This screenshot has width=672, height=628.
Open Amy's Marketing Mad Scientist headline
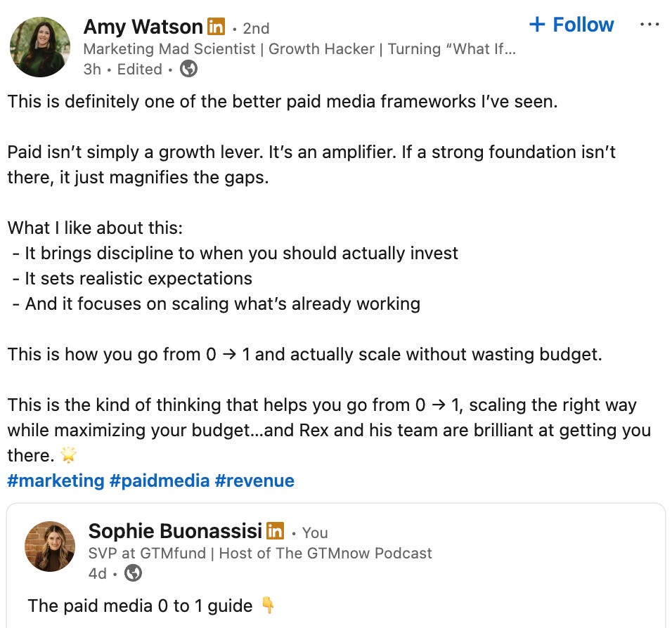(x=299, y=49)
